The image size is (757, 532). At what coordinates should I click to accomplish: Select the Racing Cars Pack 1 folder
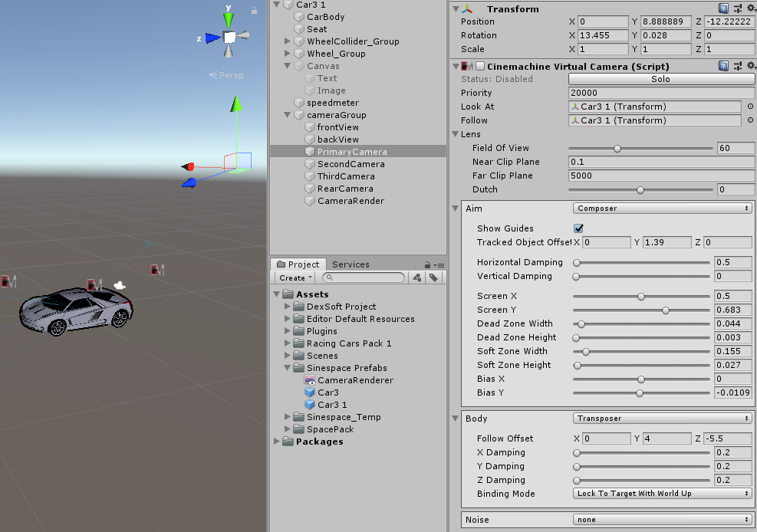(x=348, y=343)
